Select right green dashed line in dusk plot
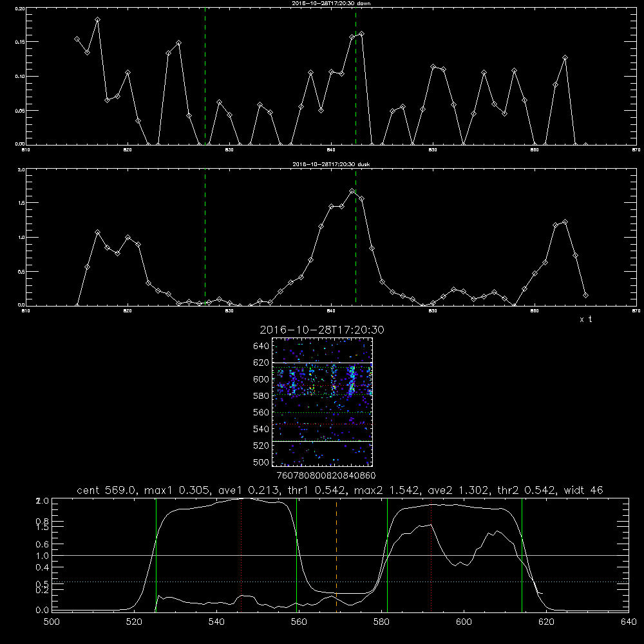 tap(355, 238)
